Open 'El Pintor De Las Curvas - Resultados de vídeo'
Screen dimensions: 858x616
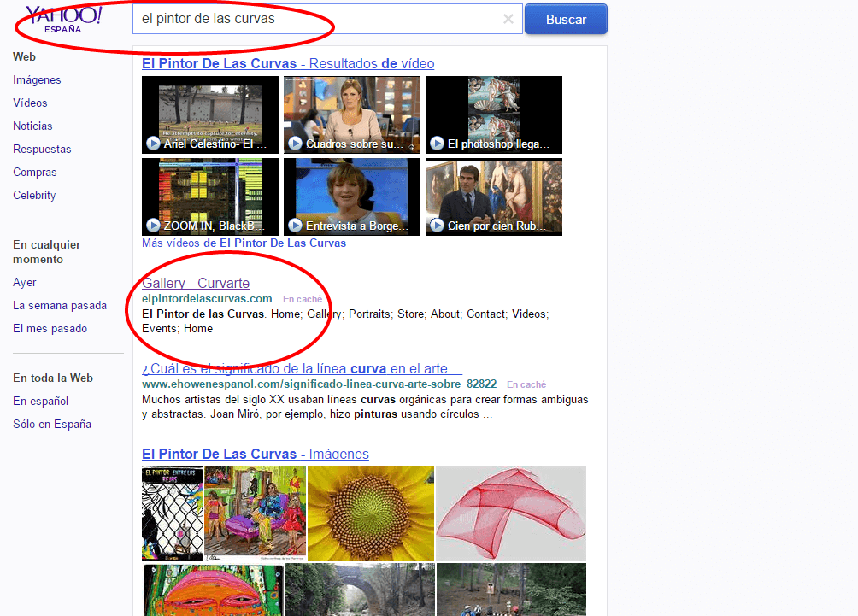point(288,63)
